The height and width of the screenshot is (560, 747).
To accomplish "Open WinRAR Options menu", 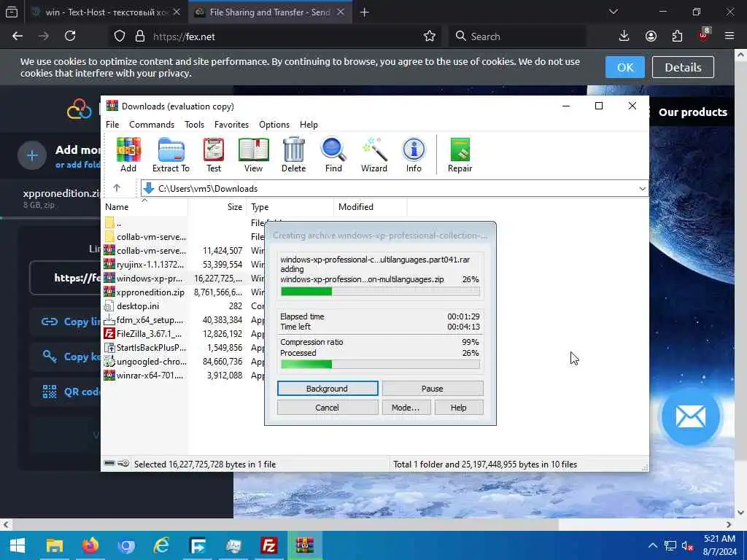I will [x=274, y=124].
